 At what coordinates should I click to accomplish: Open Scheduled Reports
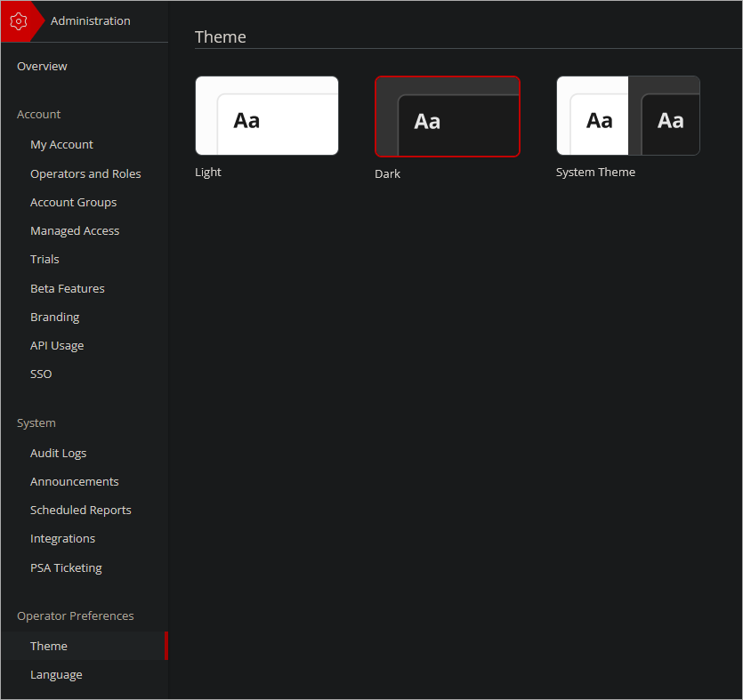pos(80,510)
